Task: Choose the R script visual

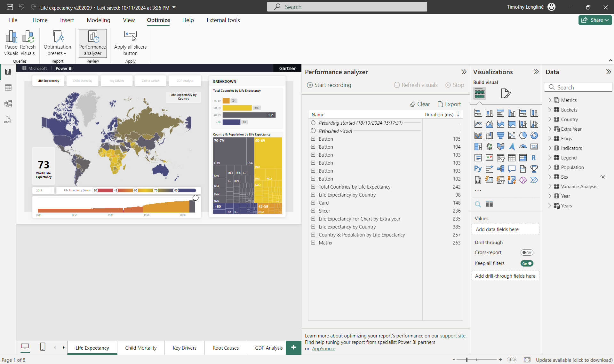Action: (x=534, y=158)
